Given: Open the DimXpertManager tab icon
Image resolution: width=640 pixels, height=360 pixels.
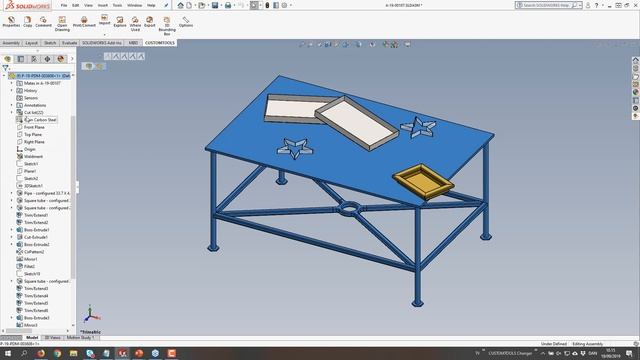Looking at the screenshot, I should pyautogui.click(x=47, y=59).
